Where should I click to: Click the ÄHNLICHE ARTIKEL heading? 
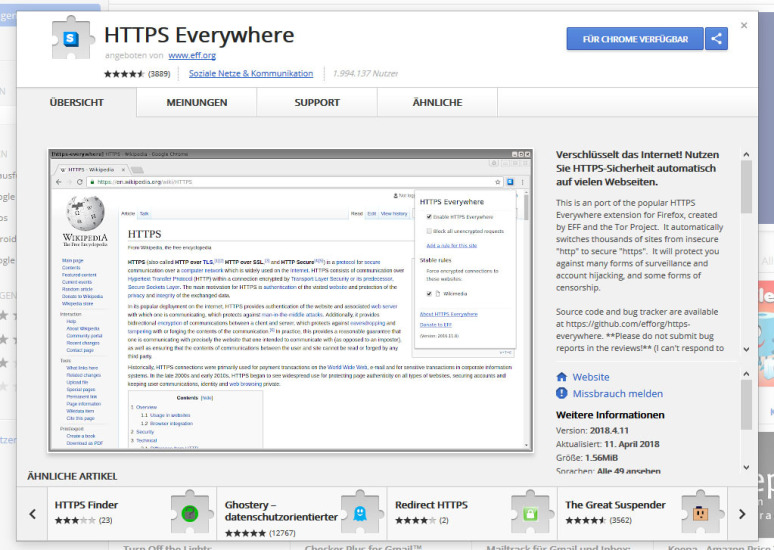(x=72, y=476)
